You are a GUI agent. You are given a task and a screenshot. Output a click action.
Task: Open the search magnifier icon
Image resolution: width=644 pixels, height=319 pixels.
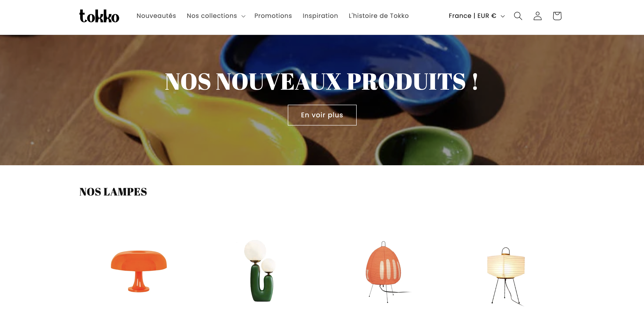tap(518, 16)
